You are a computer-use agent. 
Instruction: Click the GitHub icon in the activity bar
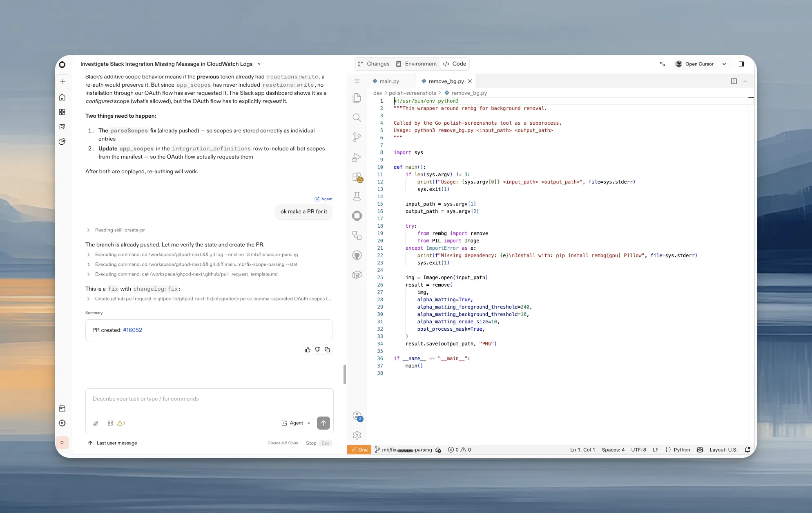357,255
